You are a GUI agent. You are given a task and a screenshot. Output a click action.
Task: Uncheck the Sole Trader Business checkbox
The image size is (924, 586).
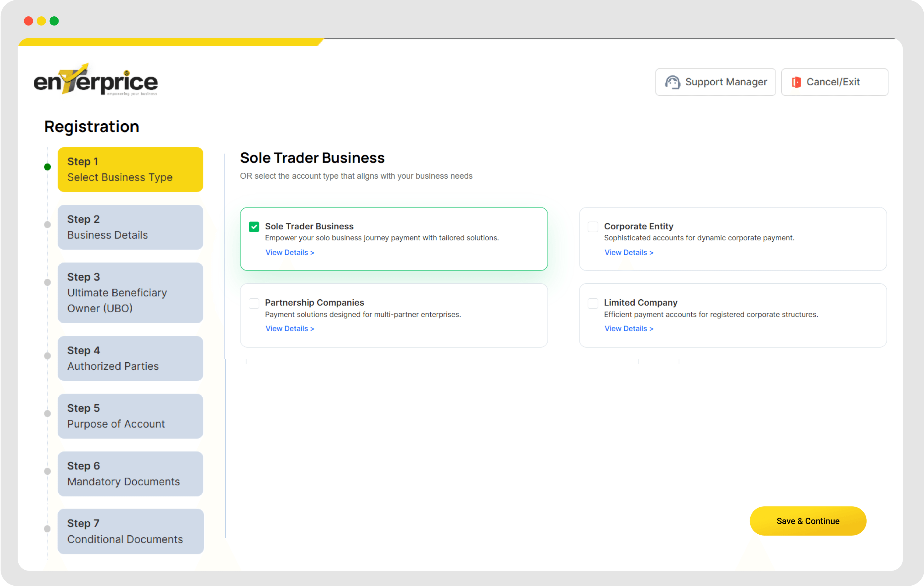(254, 227)
